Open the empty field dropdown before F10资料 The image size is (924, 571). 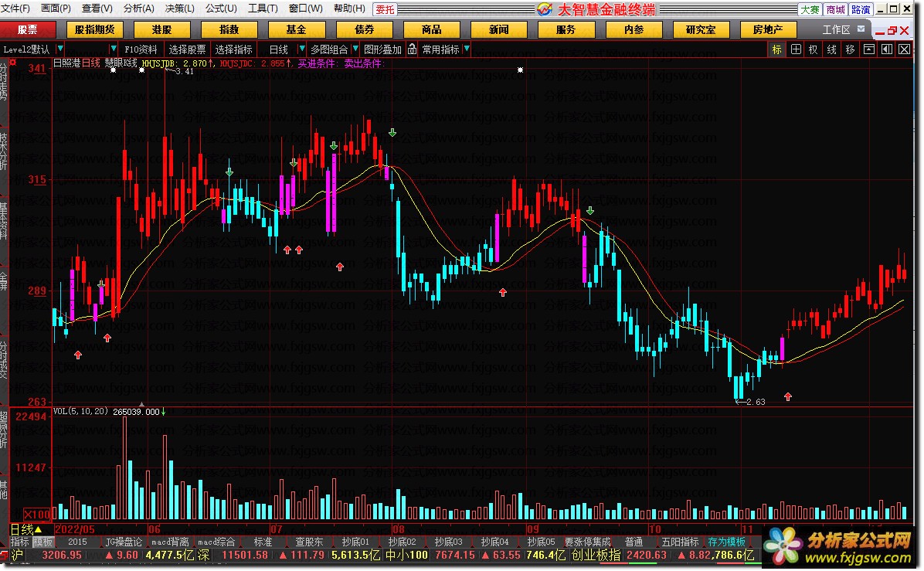tap(113, 49)
